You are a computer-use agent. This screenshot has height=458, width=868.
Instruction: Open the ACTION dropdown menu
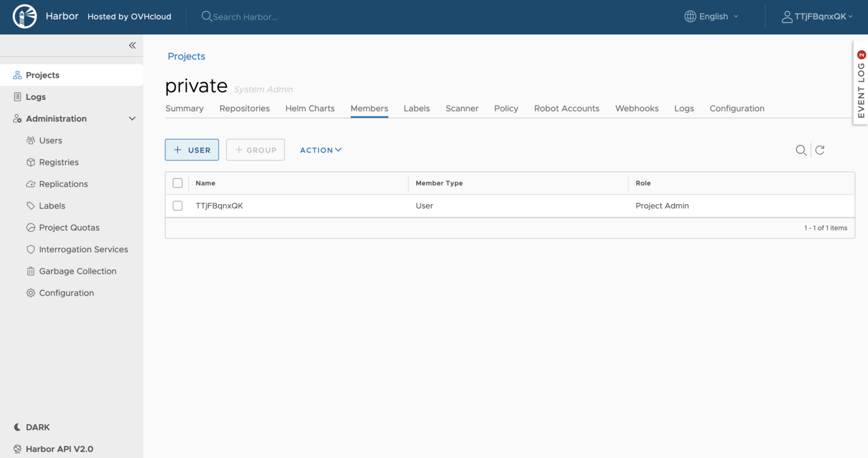coord(321,150)
